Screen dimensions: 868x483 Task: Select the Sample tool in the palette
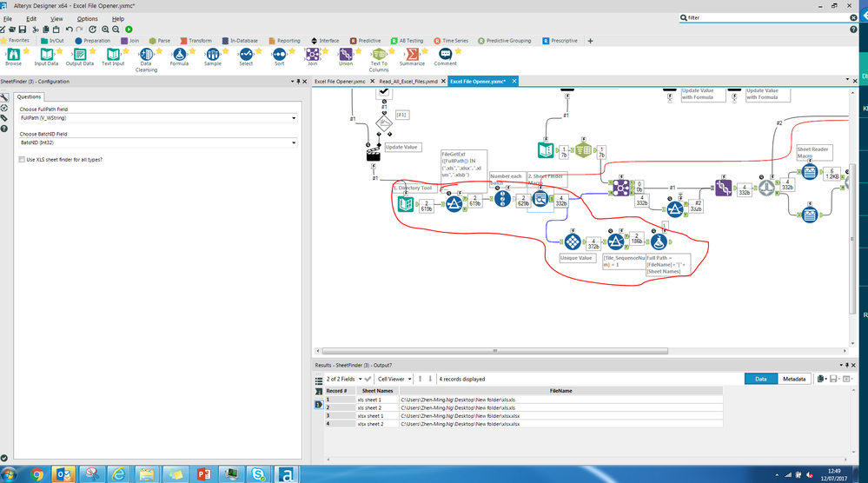pos(213,56)
